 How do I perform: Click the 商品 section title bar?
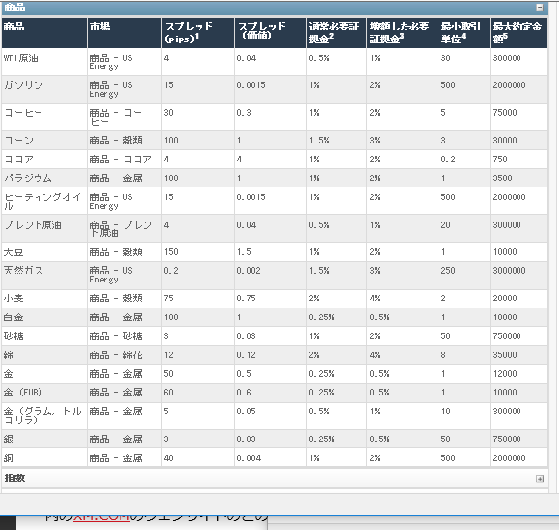[275, 7]
